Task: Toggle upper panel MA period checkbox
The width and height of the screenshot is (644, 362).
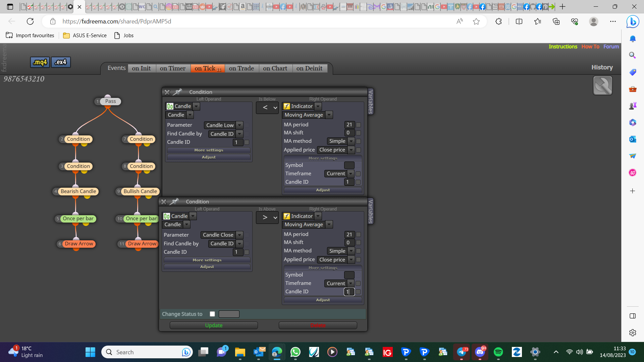Action: coord(358,125)
